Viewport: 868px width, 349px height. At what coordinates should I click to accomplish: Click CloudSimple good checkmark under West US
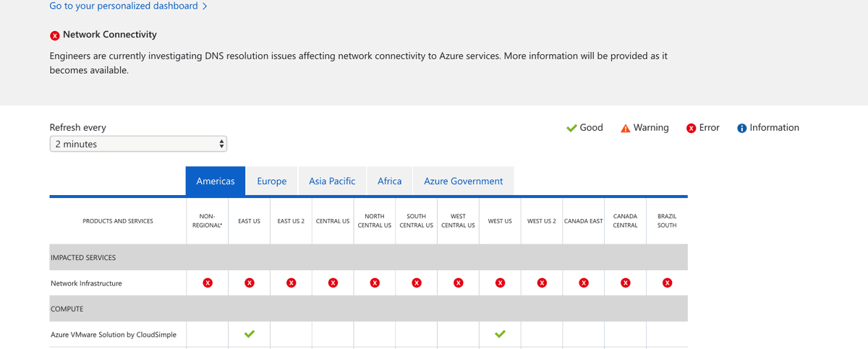point(500,334)
